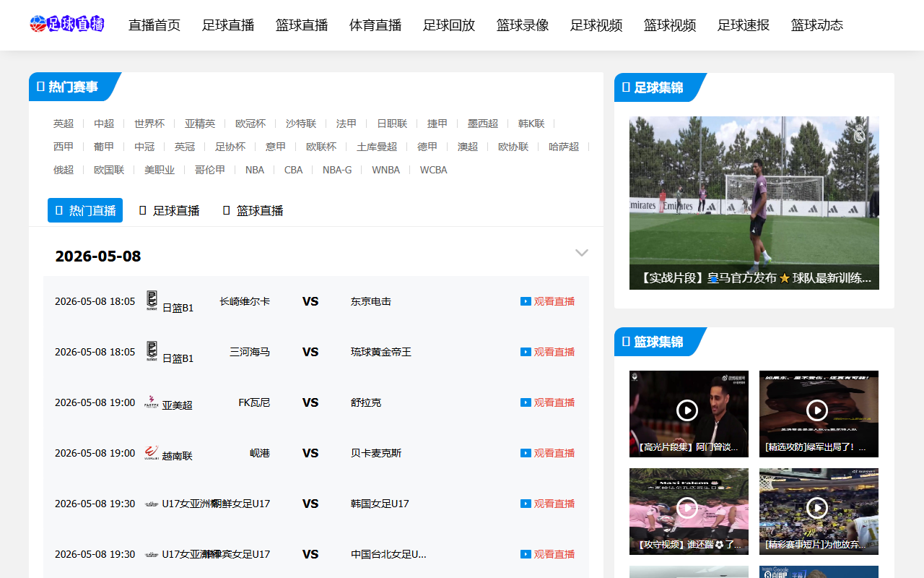Open the 篮球录像 nav item
Image resolution: width=924 pixels, height=578 pixels.
point(523,25)
